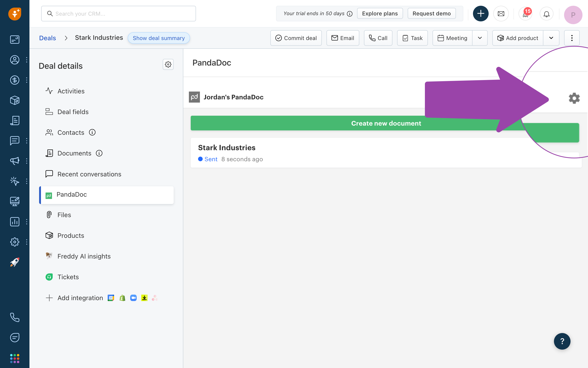The image size is (588, 368).
Task: Open the Deal details settings gear
Action: (x=168, y=64)
